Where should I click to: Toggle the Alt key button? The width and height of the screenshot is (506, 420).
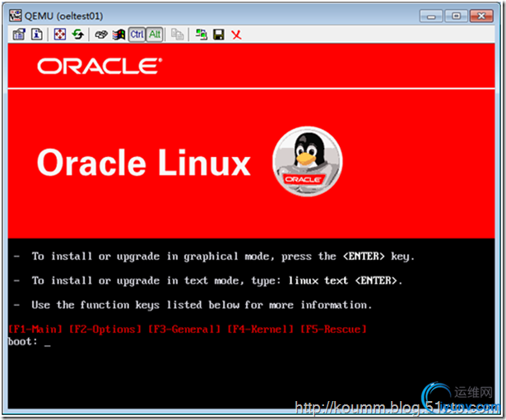tap(155, 35)
